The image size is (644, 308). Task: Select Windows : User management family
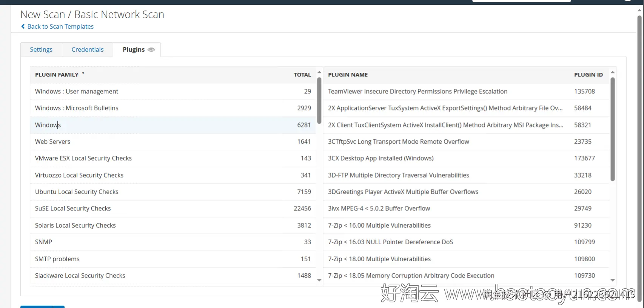[173, 92]
